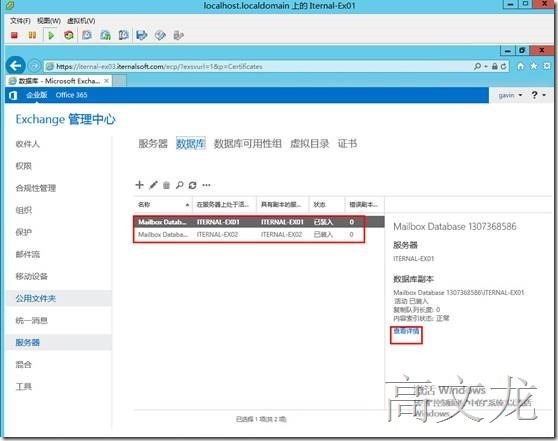Click the Office logo icon

tap(13, 95)
